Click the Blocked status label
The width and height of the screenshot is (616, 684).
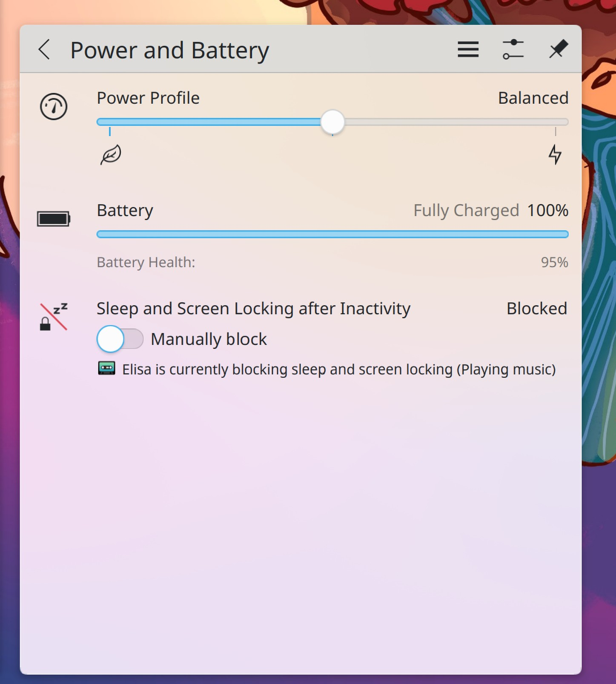point(536,309)
